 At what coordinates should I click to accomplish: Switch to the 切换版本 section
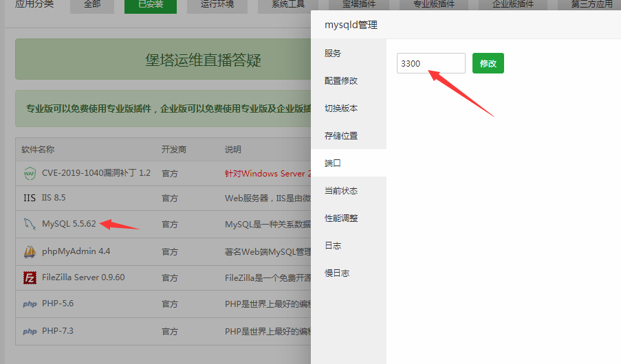pyautogui.click(x=349, y=108)
